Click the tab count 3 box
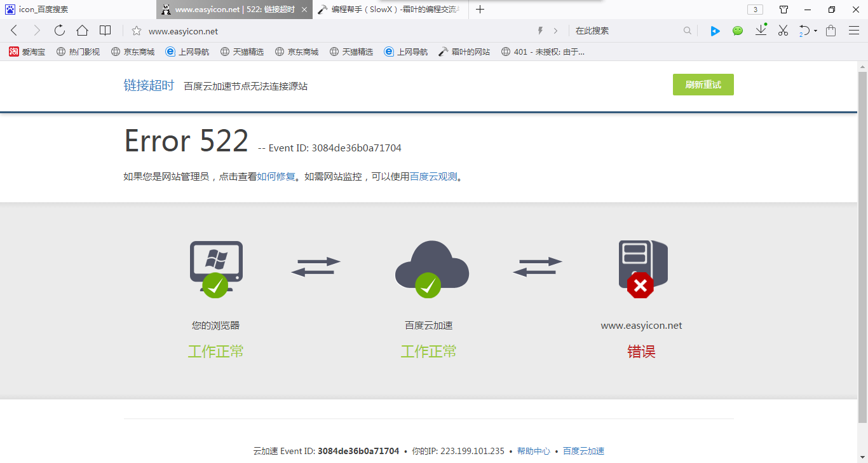The width and height of the screenshot is (868, 463). tap(755, 10)
